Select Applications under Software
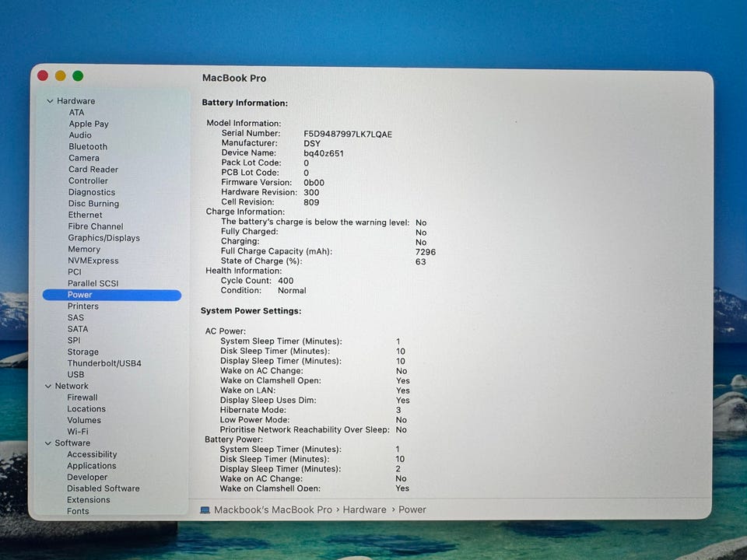The width and height of the screenshot is (747, 560). tap(92, 467)
